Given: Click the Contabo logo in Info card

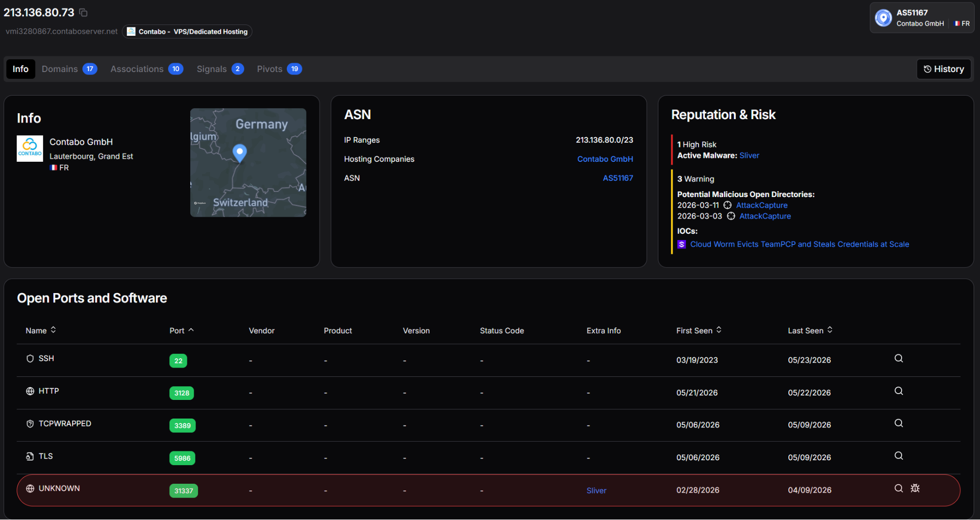Looking at the screenshot, I should click(30, 149).
